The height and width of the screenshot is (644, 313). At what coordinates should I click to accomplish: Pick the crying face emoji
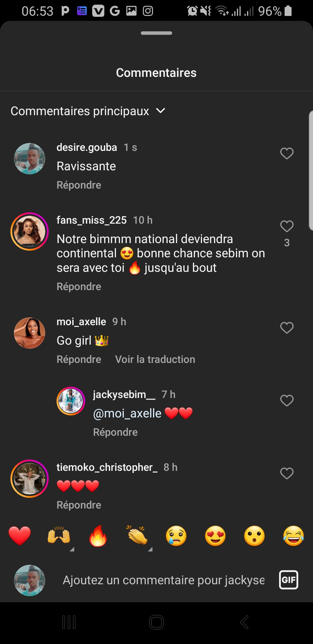(176, 536)
